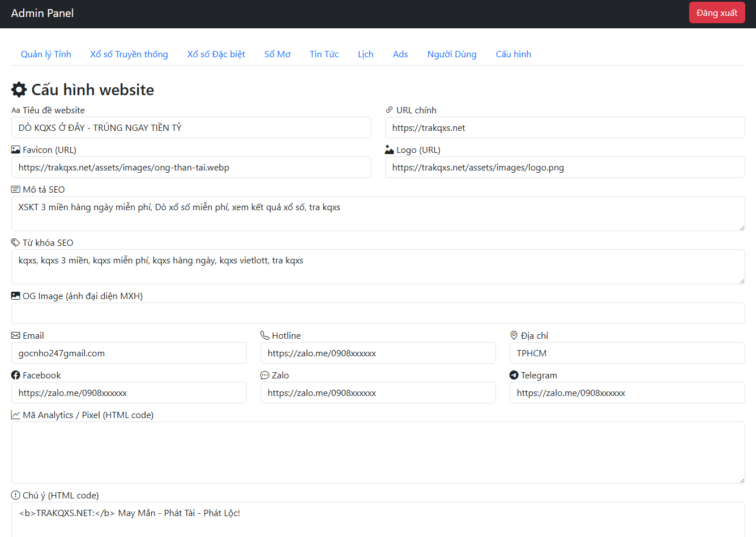Screen dimensions: 756x537
Task: Click the Email envelope icon
Action: [x=15, y=335]
